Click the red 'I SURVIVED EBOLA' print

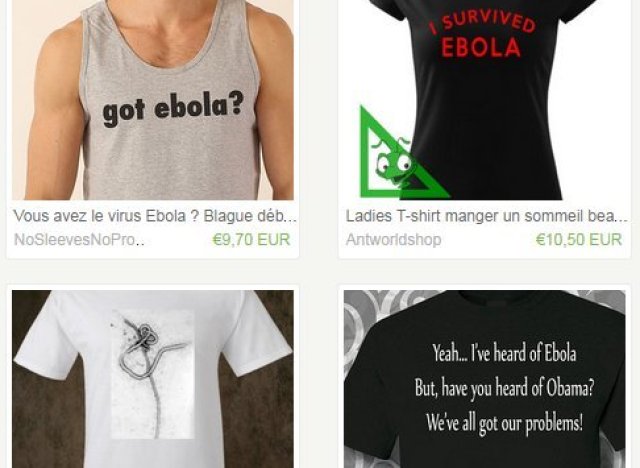tap(482, 35)
